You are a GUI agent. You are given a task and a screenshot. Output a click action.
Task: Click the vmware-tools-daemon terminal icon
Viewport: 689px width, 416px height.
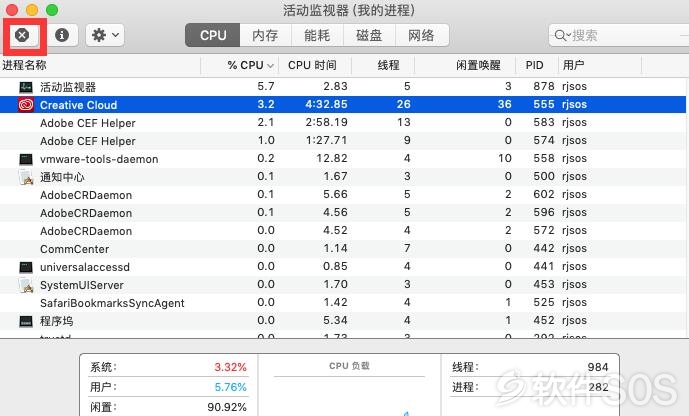[26, 159]
